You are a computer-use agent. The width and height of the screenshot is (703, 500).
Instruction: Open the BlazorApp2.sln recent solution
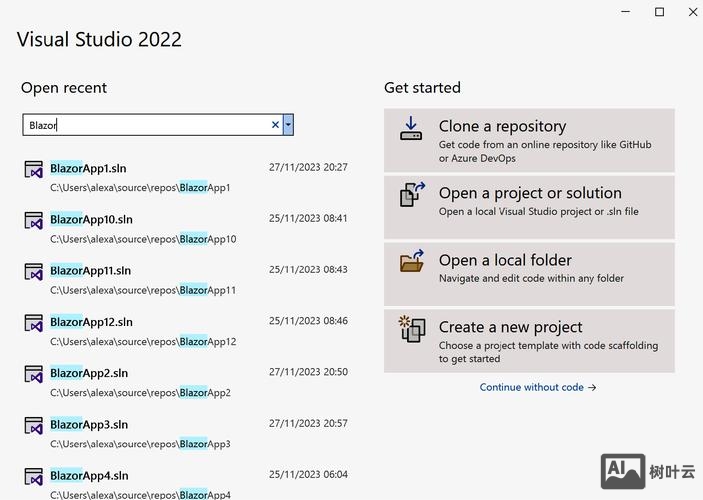pos(88,373)
